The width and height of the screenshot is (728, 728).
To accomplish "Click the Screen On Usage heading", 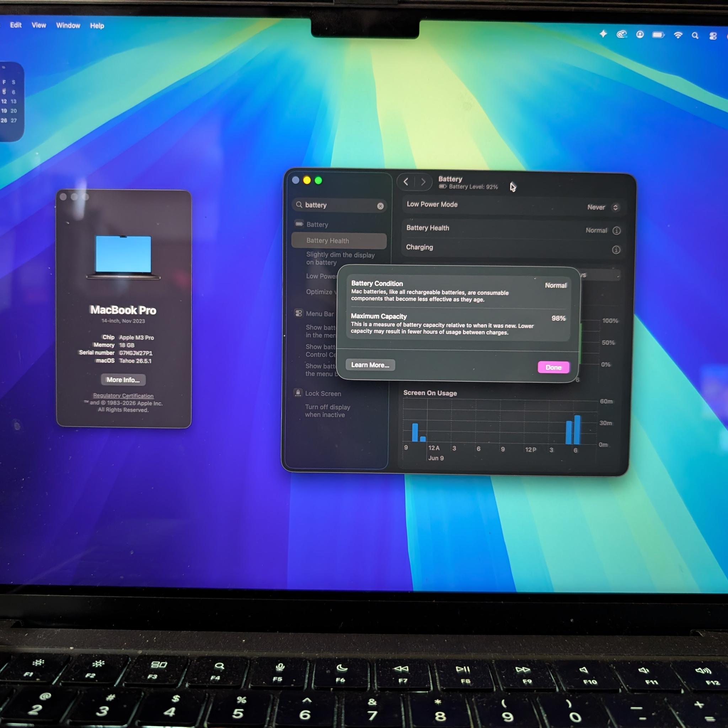I will click(x=430, y=393).
